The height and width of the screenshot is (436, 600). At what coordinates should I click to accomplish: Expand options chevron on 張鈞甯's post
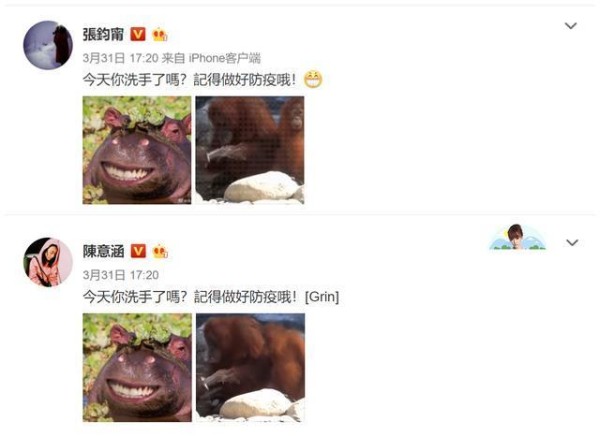point(571,26)
